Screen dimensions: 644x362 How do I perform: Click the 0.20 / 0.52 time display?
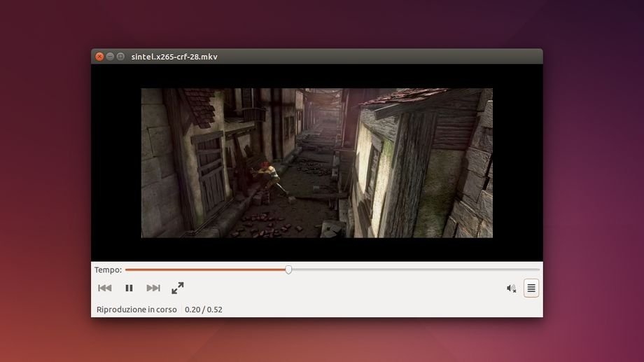click(204, 309)
